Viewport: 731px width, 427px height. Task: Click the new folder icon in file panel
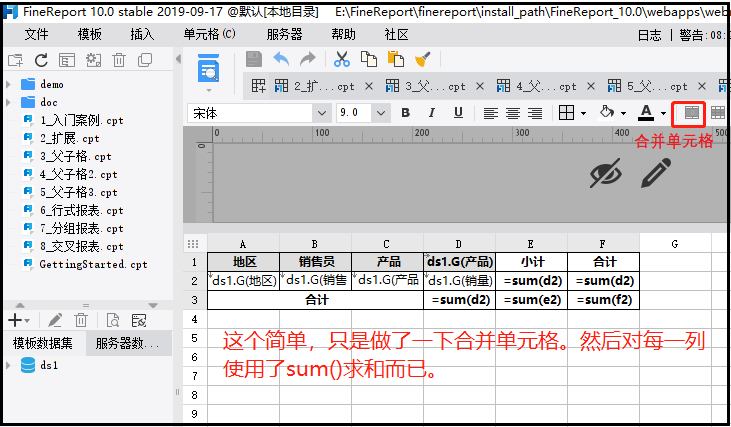15,60
